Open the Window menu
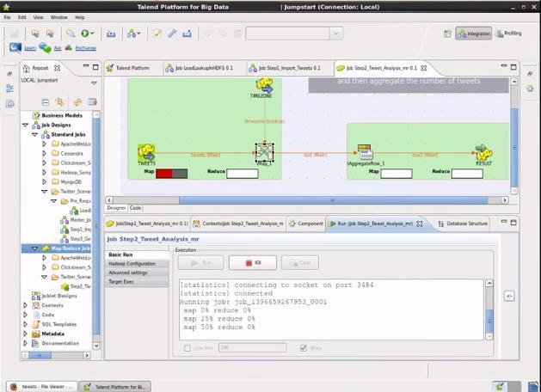This screenshot has height=392, width=541. (x=58, y=17)
